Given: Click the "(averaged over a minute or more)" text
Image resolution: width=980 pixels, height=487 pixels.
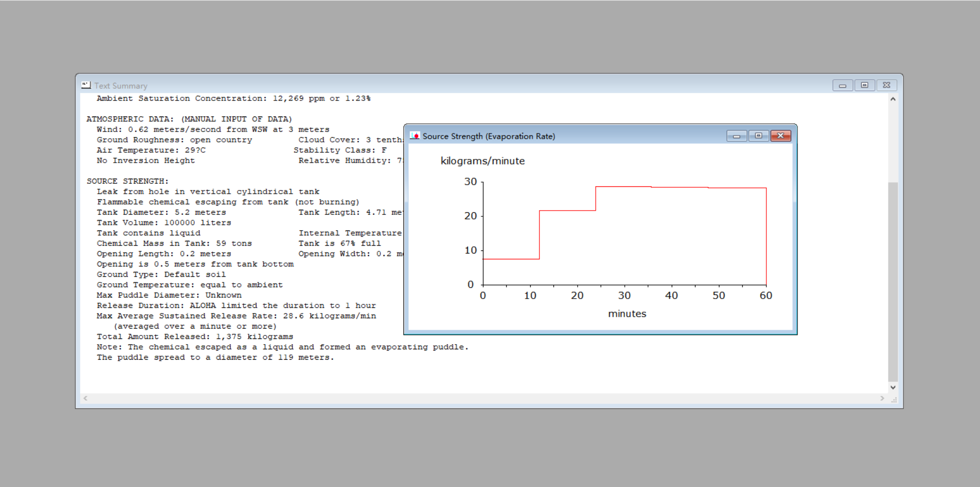Looking at the screenshot, I should [195, 326].
